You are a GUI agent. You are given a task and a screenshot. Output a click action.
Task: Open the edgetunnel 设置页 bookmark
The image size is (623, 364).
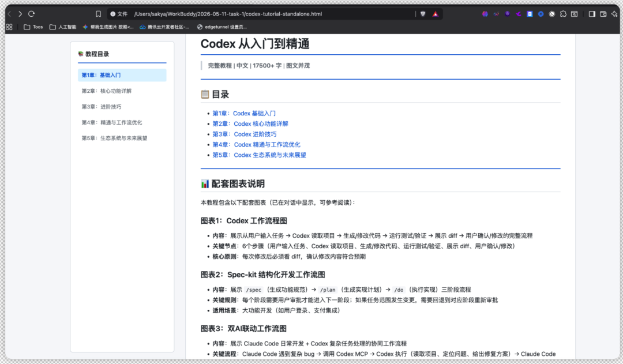tap(222, 27)
